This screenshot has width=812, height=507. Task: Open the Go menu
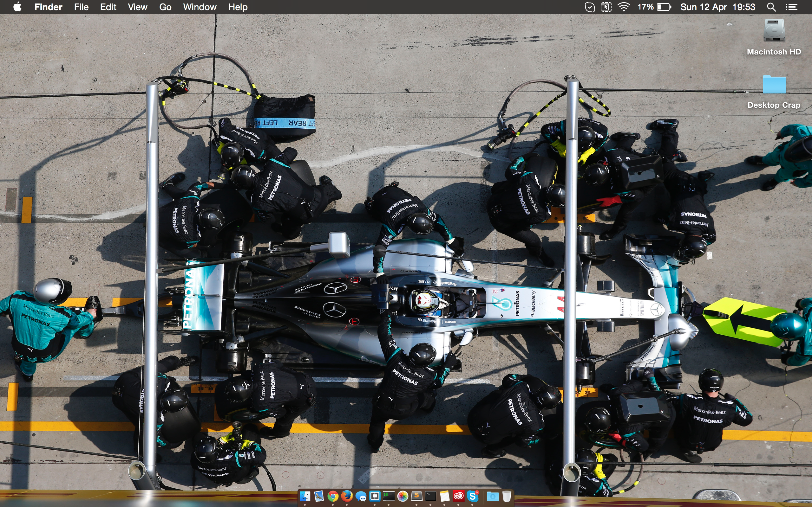click(165, 7)
